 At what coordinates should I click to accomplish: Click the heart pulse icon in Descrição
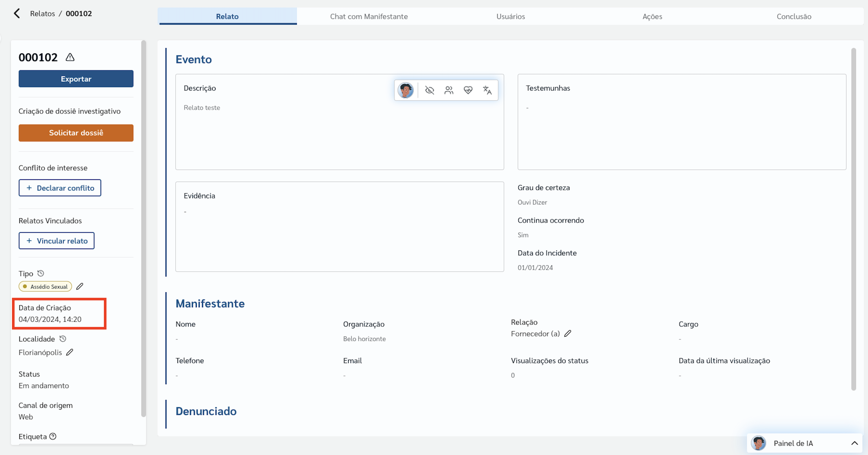click(468, 90)
